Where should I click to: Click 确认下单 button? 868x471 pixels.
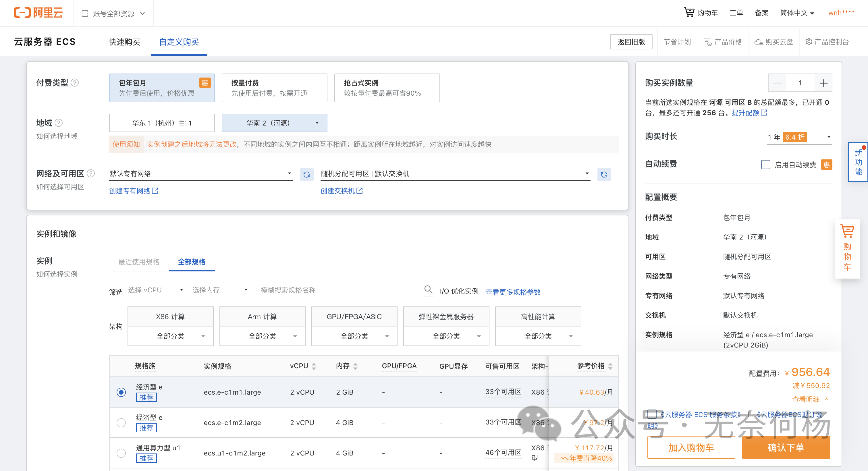(786, 447)
